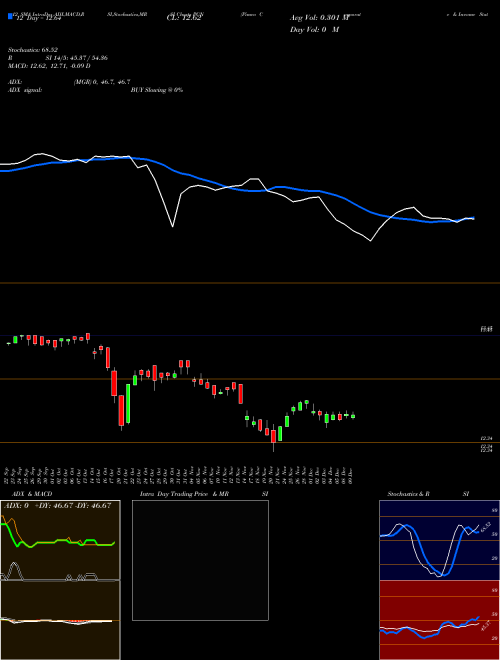
Task: Click the BUY Slowing @ 0% signal text
Action: (157, 90)
